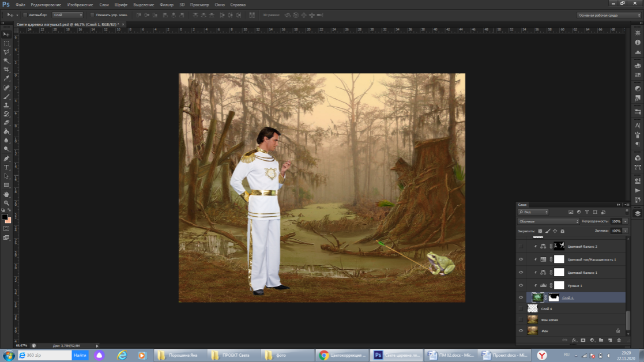Create a new layer
The height and width of the screenshot is (362, 644).
(x=610, y=340)
